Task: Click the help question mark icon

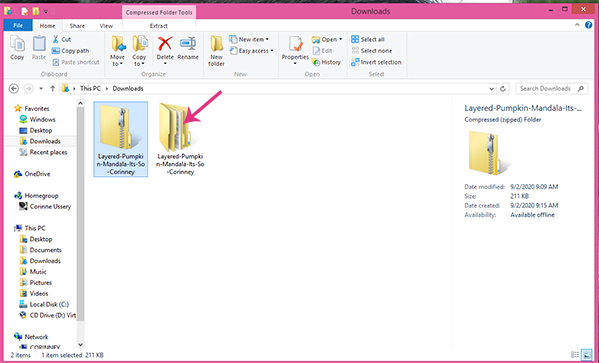Action: [588, 25]
